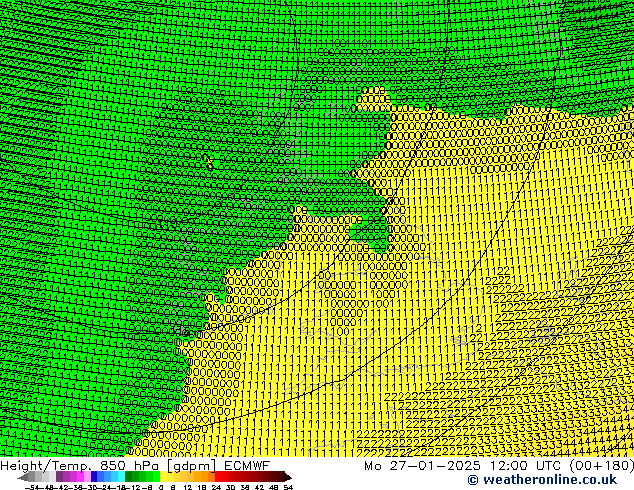Click the pure red legend swatch above 24

click(x=219, y=476)
